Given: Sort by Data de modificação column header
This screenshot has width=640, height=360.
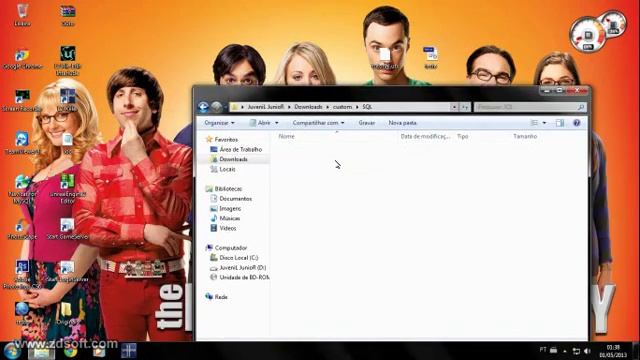Looking at the screenshot, I should pos(425,136).
